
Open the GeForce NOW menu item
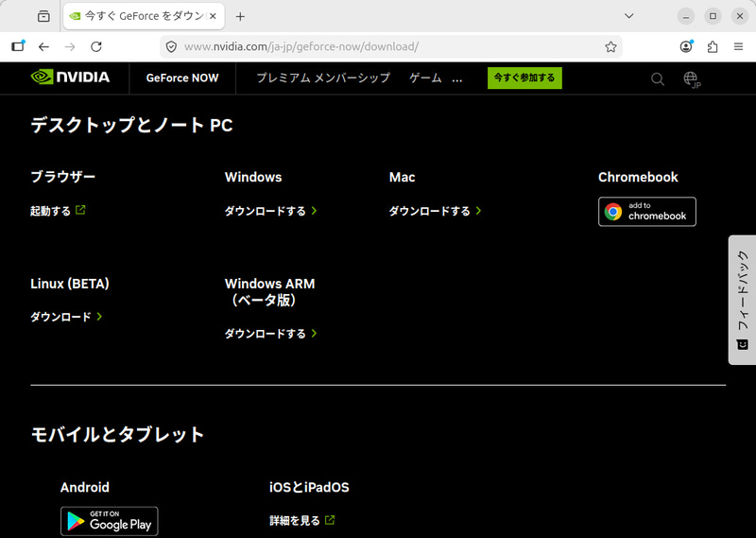coord(182,78)
